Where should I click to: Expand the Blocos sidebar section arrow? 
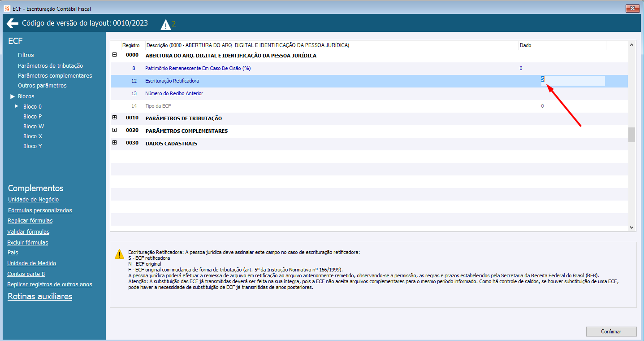coord(13,96)
